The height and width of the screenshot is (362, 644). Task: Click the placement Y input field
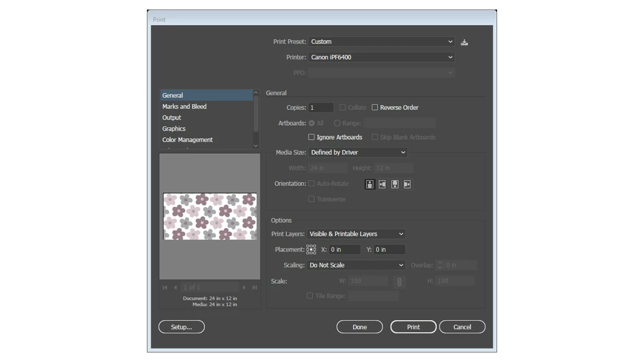pyautogui.click(x=389, y=249)
